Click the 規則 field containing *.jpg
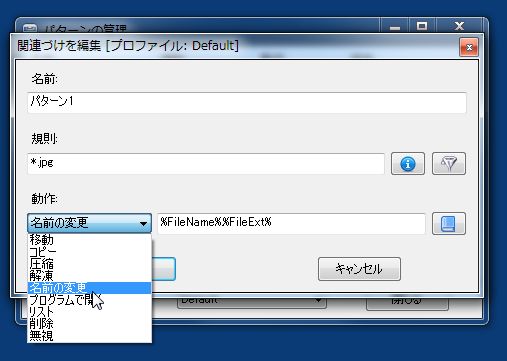Viewport: 507px width, 361px height. (206, 164)
